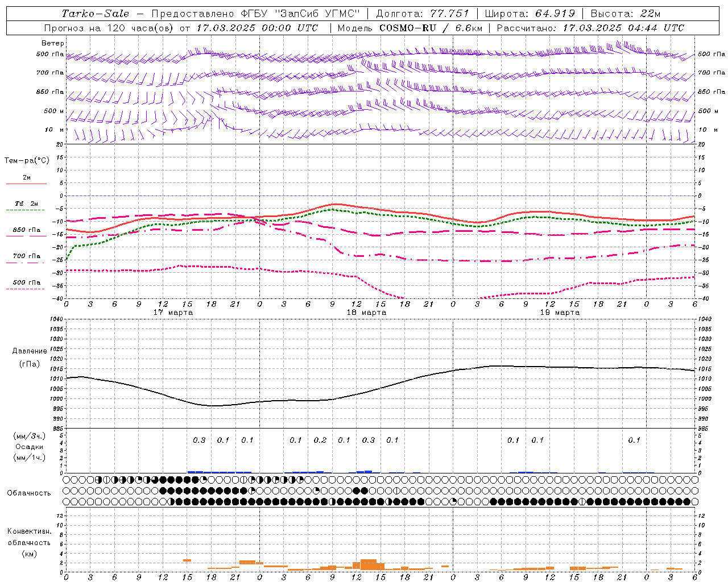Click the Tarko-Sale station title
This screenshot has width=728, height=582.
pos(96,14)
